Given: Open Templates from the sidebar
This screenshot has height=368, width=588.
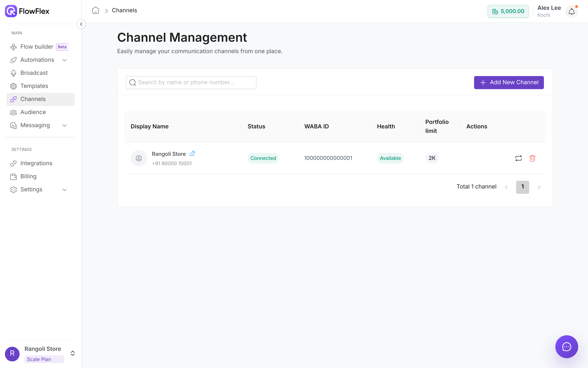Looking at the screenshot, I should click(41, 86).
